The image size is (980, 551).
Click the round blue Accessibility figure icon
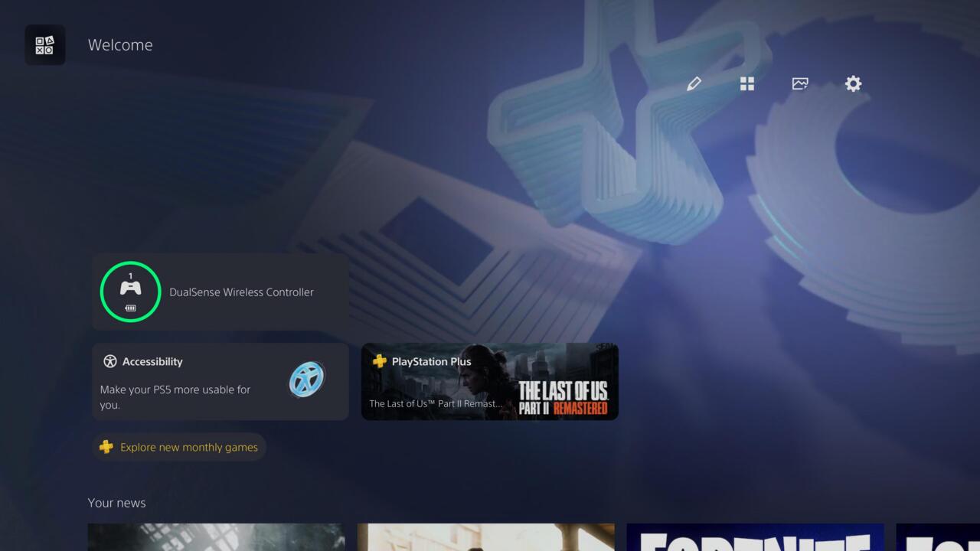307,379
